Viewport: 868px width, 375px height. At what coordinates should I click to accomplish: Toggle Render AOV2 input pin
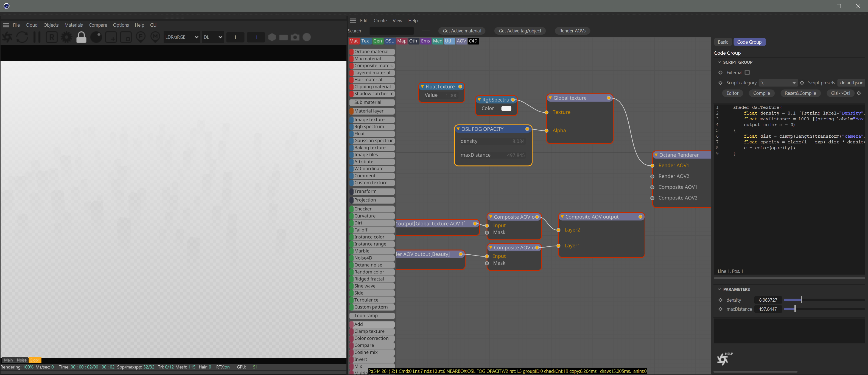pos(652,176)
